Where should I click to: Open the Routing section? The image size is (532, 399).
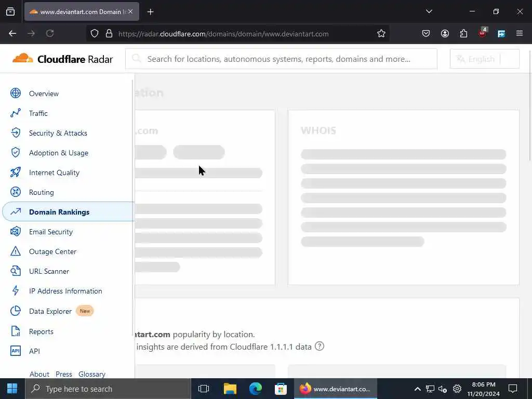click(42, 192)
